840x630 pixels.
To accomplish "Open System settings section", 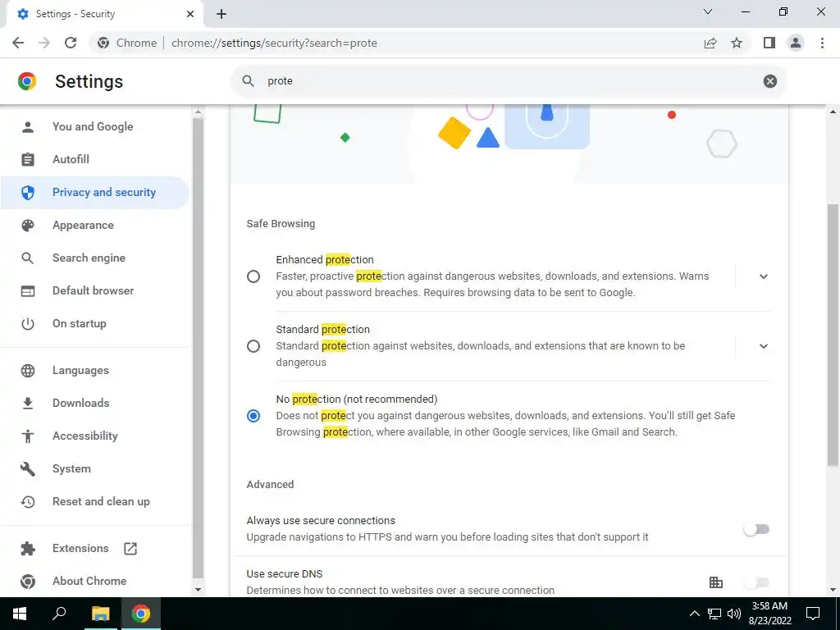I will [95, 468].
